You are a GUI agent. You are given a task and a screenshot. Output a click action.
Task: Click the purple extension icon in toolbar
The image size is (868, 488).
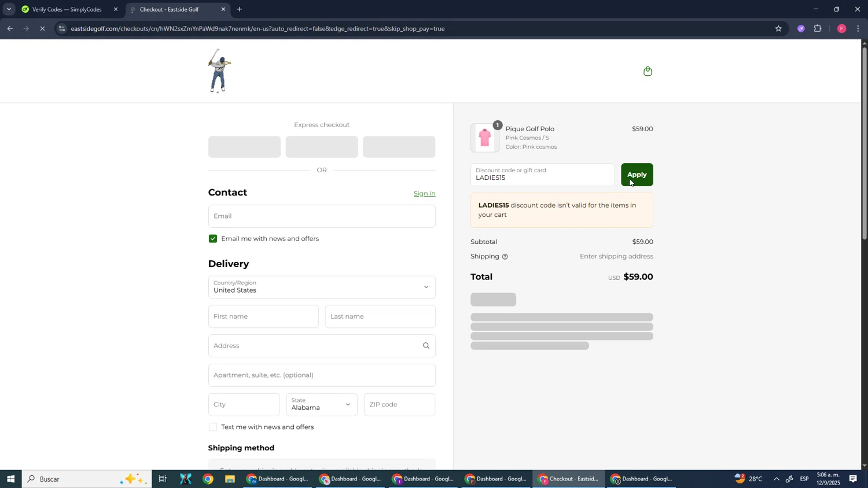(801, 28)
